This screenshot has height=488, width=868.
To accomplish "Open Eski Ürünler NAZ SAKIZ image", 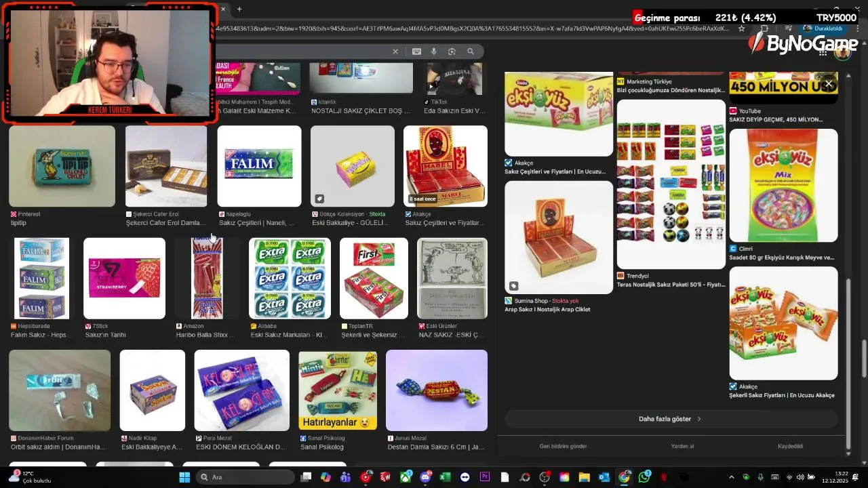I will pyautogui.click(x=452, y=278).
